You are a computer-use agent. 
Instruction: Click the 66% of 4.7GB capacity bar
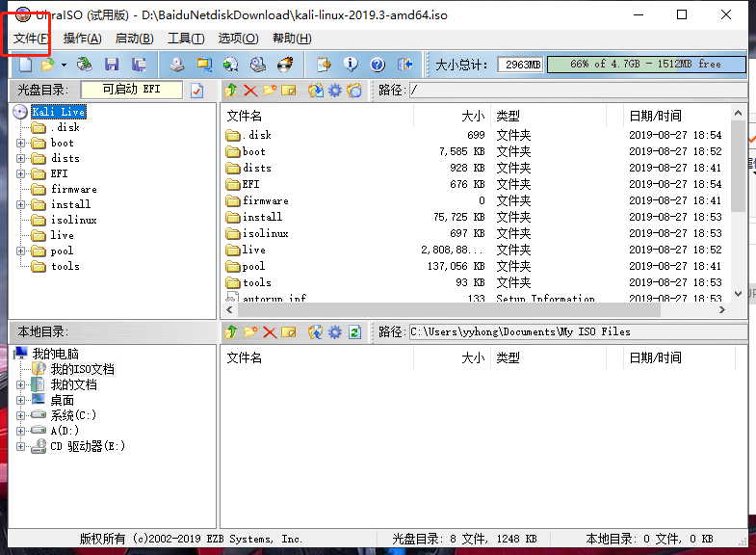point(646,65)
